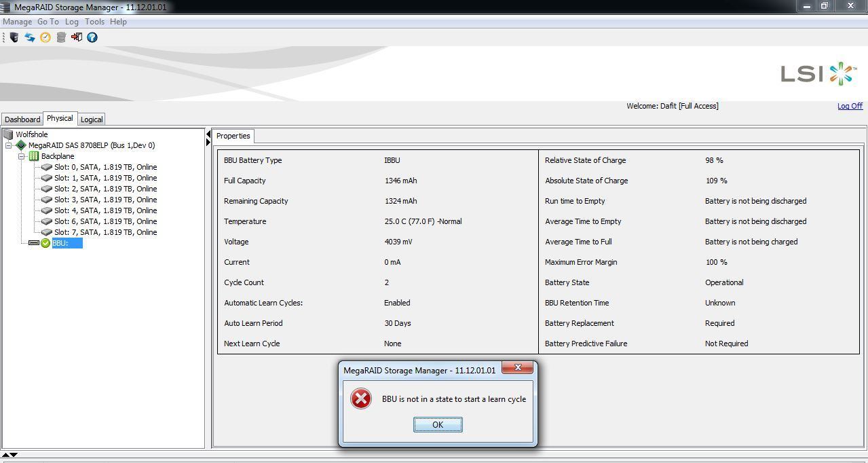Click the 1346 mAh full capacity value

click(x=400, y=181)
